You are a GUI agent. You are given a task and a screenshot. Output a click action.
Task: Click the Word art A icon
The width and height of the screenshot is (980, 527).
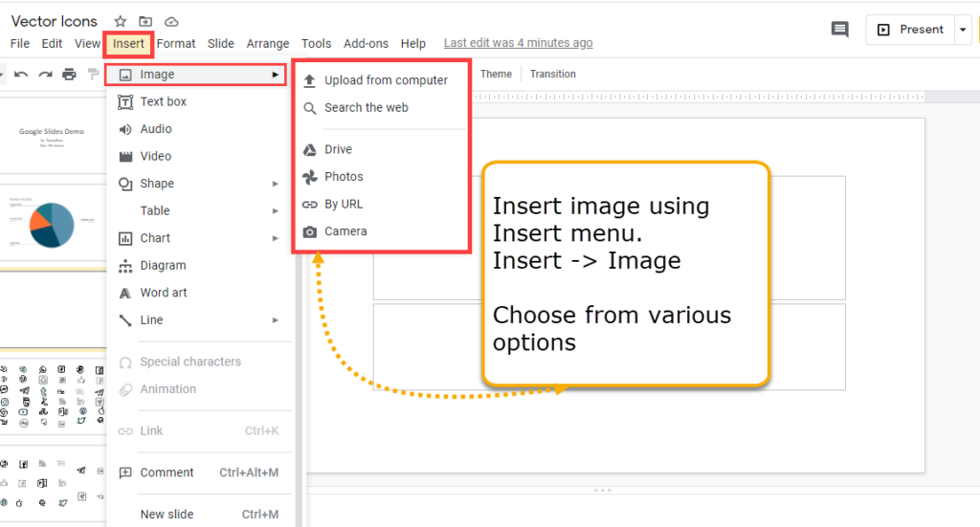(125, 293)
